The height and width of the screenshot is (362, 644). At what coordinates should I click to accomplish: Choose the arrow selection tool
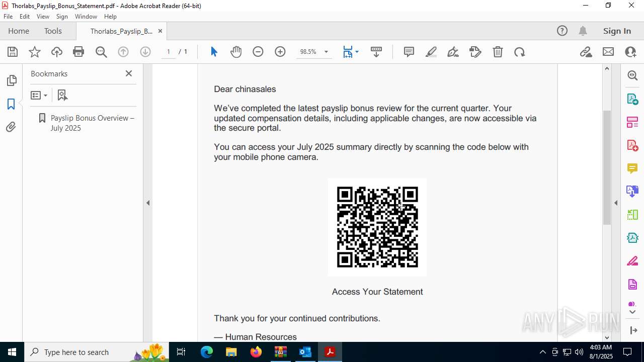[x=214, y=52]
